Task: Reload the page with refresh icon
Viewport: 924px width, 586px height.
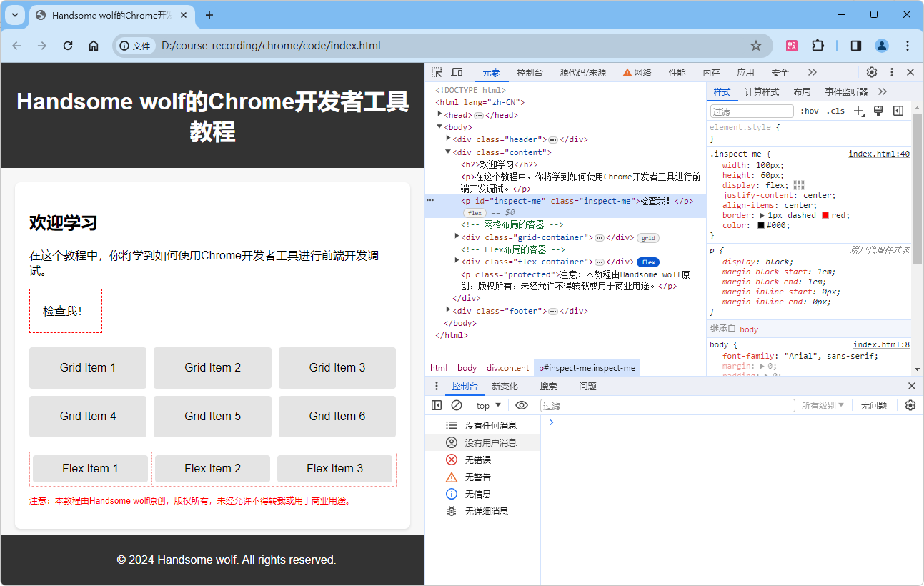Action: pos(68,46)
